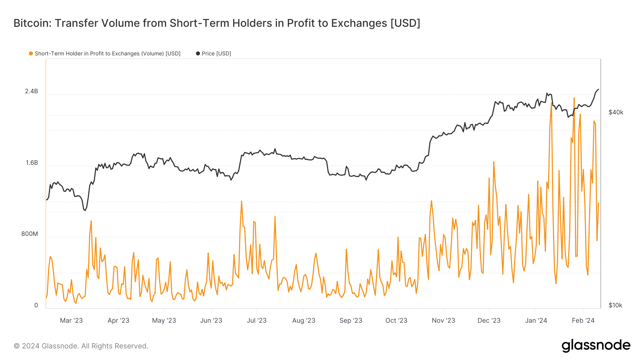Select the Sep '23 axis label
The image size is (644, 362).
click(351, 321)
